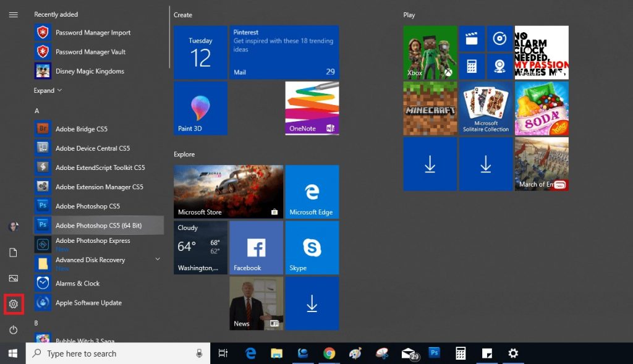Open the Skype tile
The height and width of the screenshot is (364, 633).
click(x=312, y=247)
